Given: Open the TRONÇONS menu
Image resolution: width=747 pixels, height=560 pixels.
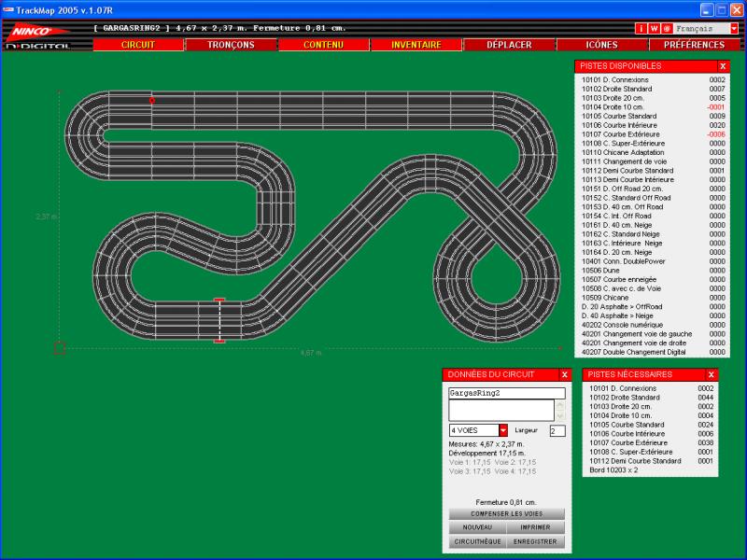Looking at the screenshot, I should point(231,45).
